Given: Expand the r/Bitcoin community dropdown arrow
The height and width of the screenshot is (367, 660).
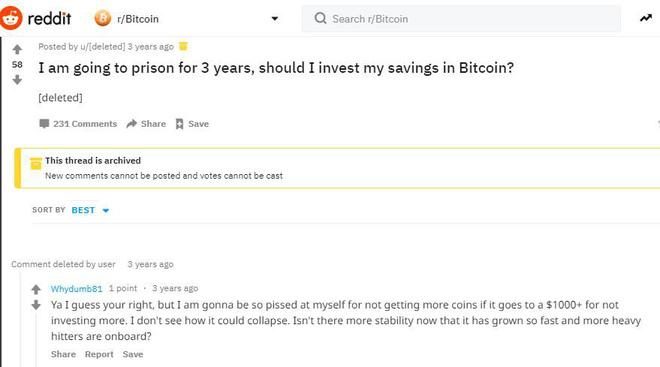Looking at the screenshot, I should pyautogui.click(x=275, y=19).
